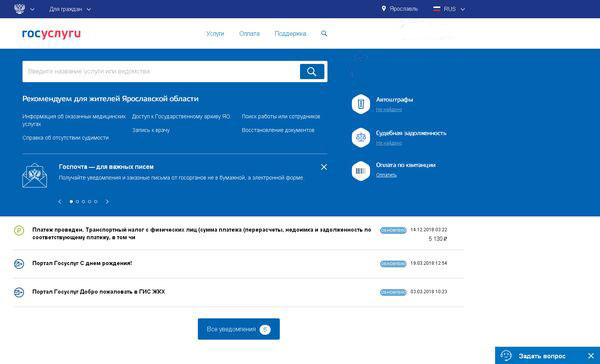Open the 'Автоштрафы' heading

(x=394, y=100)
